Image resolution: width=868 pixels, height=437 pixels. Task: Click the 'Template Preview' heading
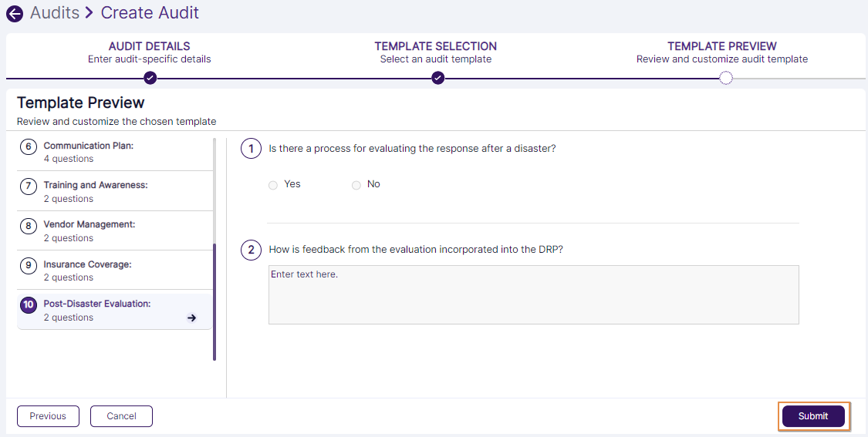81,103
